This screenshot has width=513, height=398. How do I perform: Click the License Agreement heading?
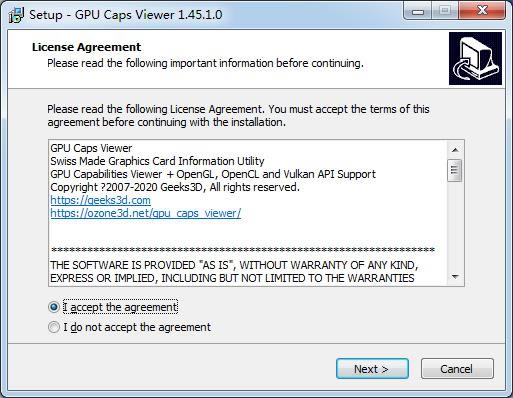point(87,47)
